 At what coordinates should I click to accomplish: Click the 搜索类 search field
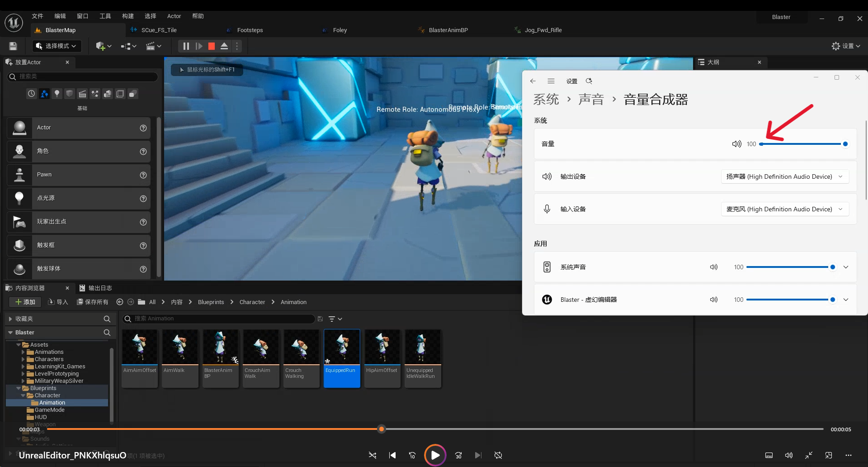[x=83, y=76]
